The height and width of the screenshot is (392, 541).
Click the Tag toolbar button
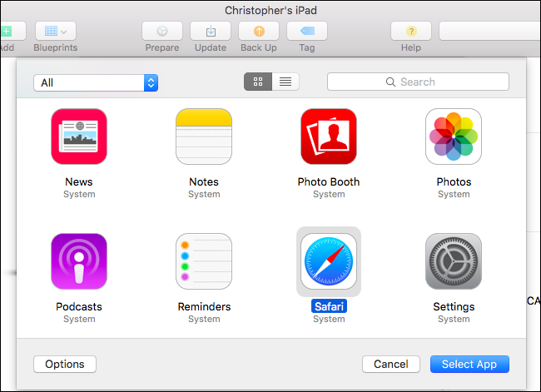pos(307,31)
